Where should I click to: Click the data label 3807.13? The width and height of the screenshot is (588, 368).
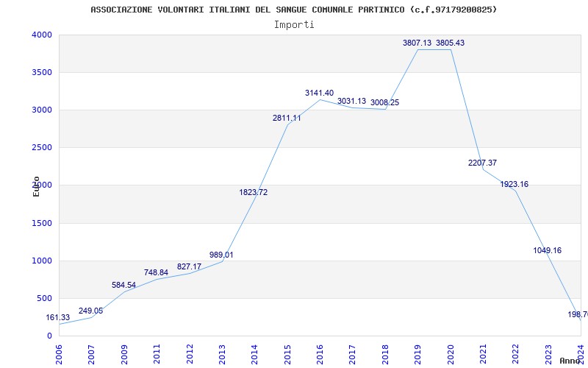point(417,43)
